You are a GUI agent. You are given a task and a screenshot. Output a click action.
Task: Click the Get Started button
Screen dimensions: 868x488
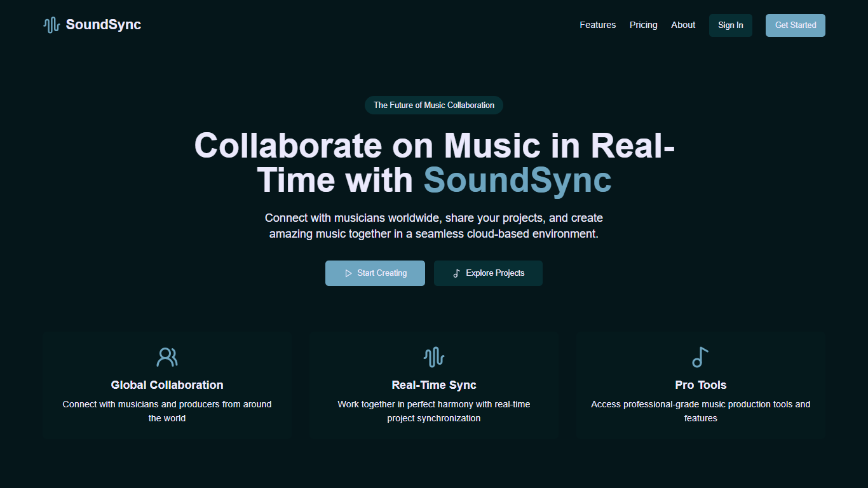(795, 25)
